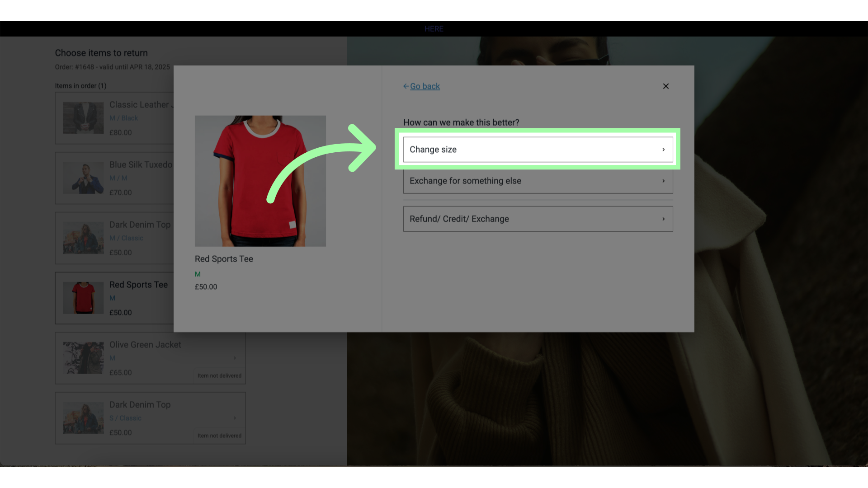Expand chevron on Dark Denim Top S / Classic row

click(x=235, y=418)
